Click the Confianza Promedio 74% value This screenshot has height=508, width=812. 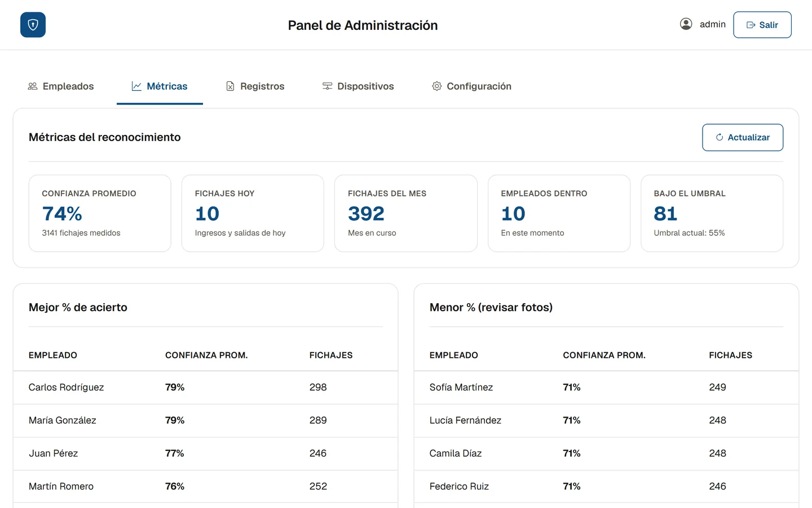point(62,213)
